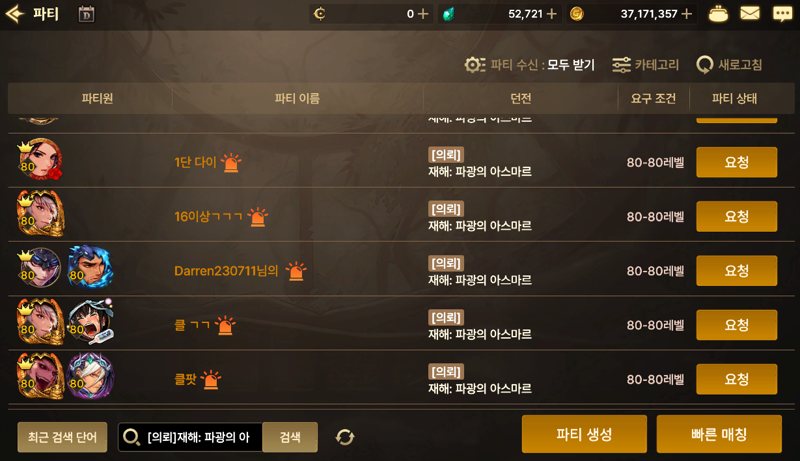Sort by 던전 column header
This screenshot has height=461, width=800.
point(521,98)
